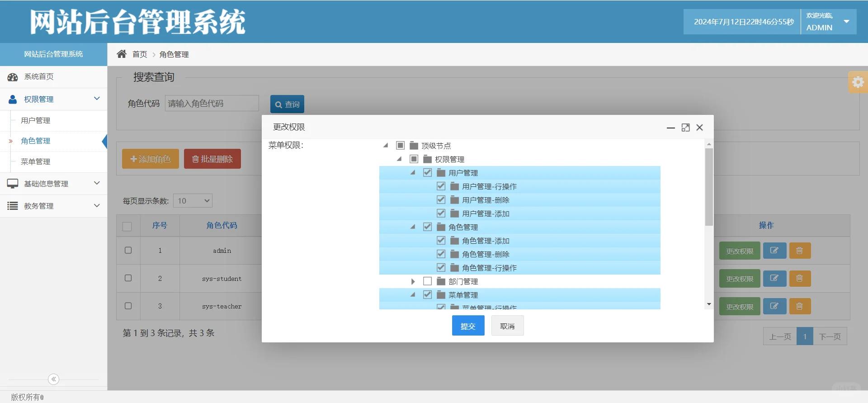The width and height of the screenshot is (868, 403).
Task: Click 更改权限 in the sys-teacher row
Action: 740,306
